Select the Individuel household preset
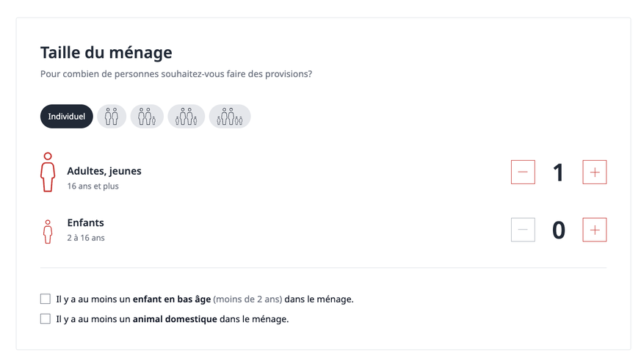The image size is (641, 364). tap(67, 117)
